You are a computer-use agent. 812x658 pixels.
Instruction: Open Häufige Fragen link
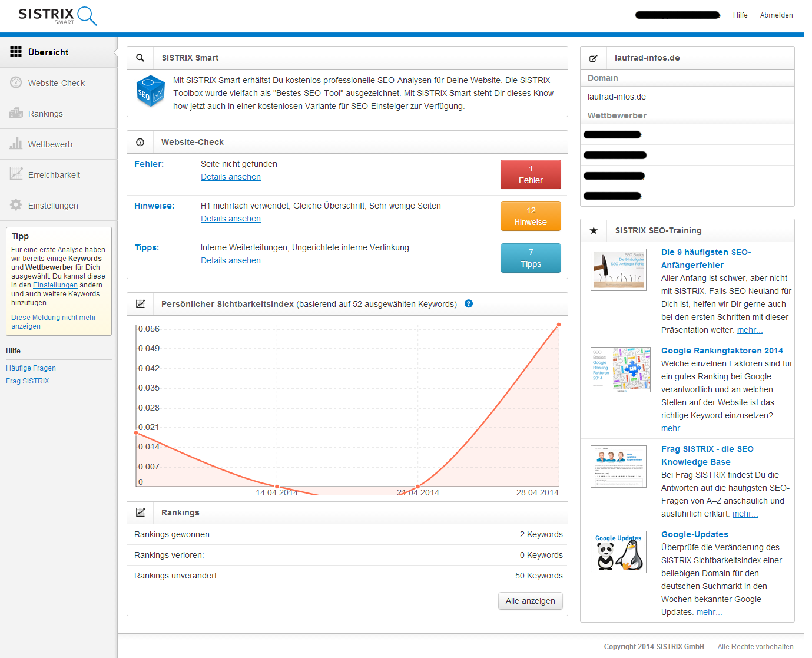coord(31,368)
